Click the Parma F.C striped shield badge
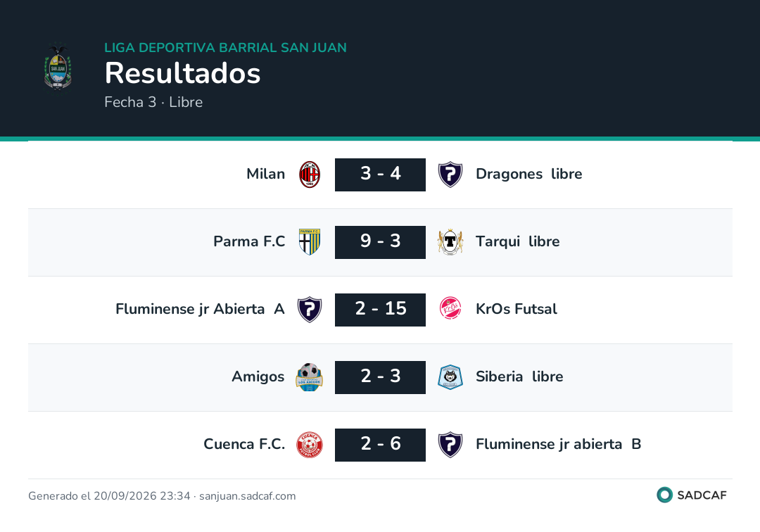 pos(309,242)
